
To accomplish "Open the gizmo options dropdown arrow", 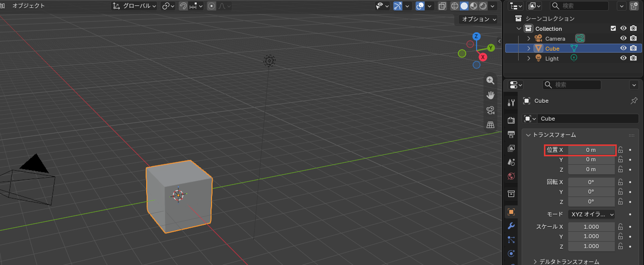I will 407,6.
